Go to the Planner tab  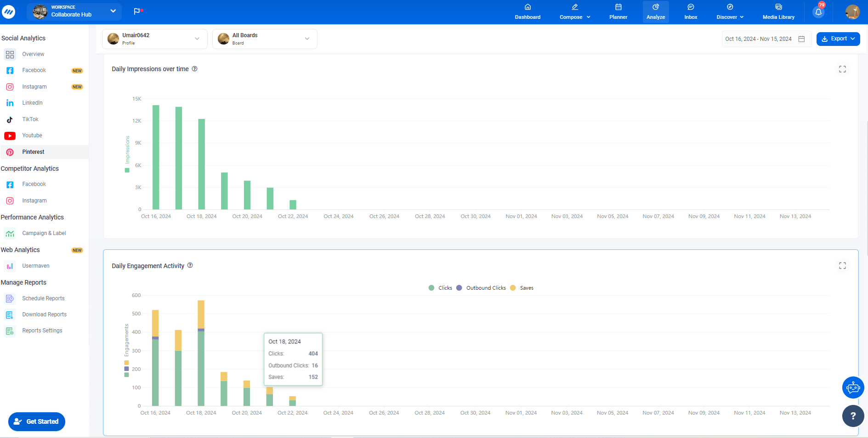(618, 12)
